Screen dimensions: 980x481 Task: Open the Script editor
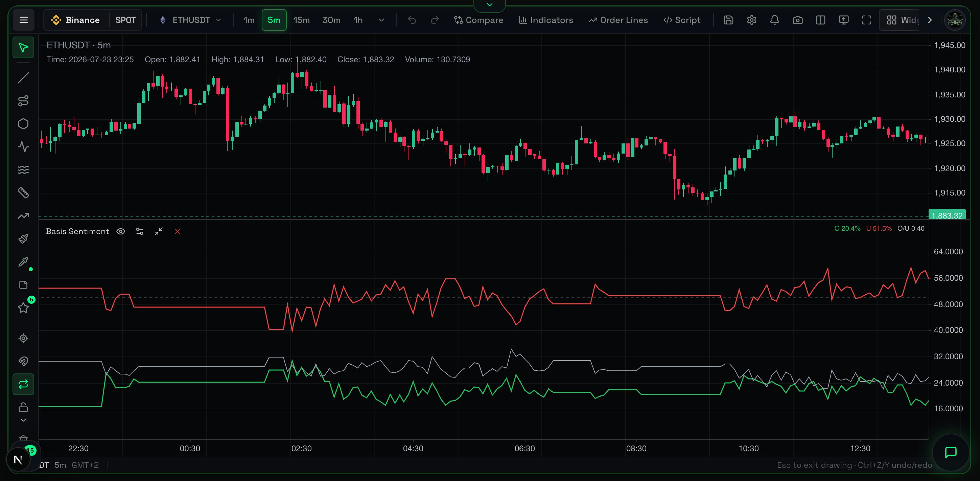(682, 20)
